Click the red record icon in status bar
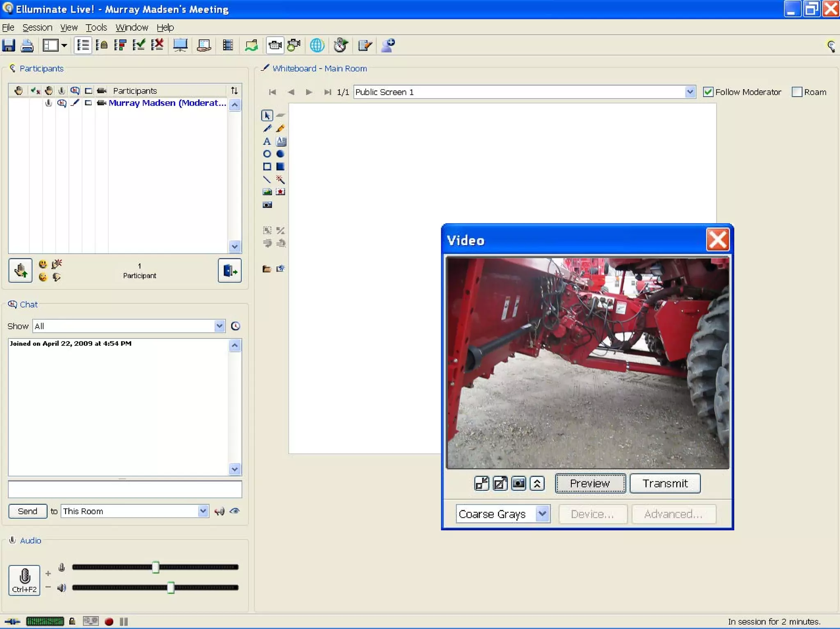This screenshot has height=629, width=840. [109, 622]
